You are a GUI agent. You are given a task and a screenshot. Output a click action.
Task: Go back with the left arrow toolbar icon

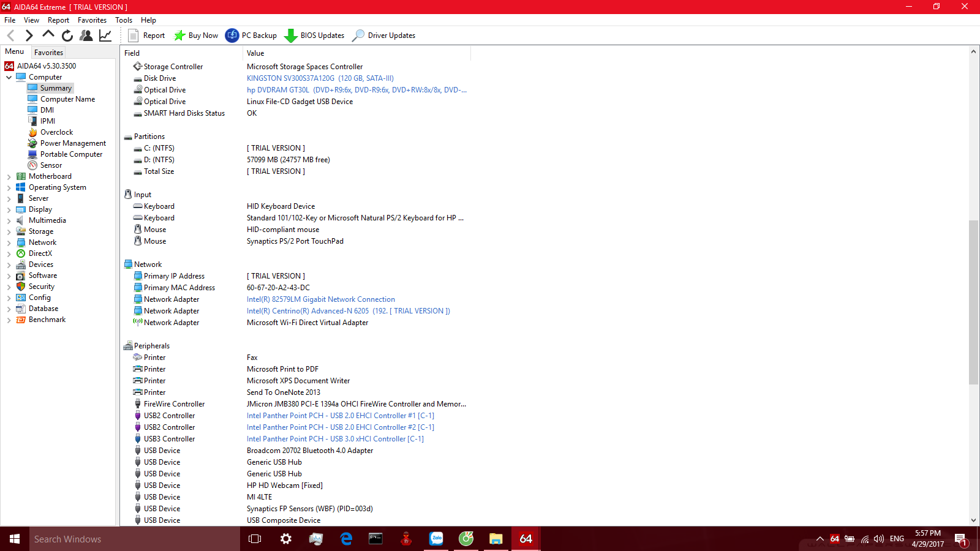(x=10, y=36)
